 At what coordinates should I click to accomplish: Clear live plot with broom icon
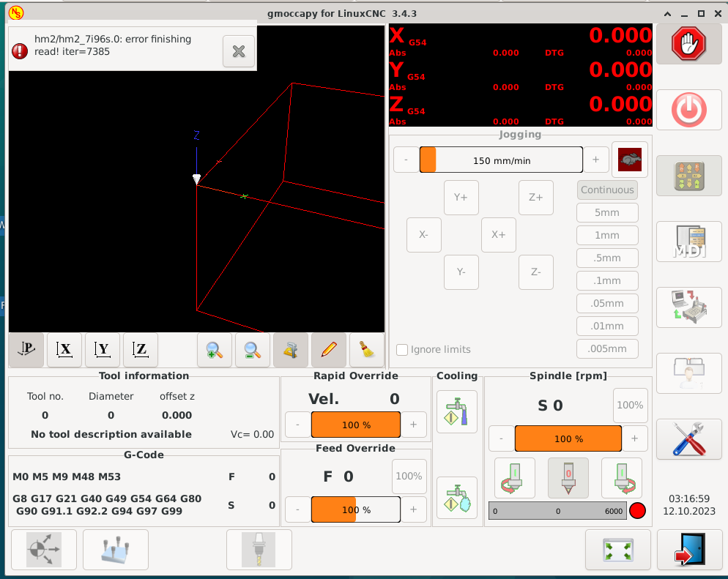pos(367,350)
